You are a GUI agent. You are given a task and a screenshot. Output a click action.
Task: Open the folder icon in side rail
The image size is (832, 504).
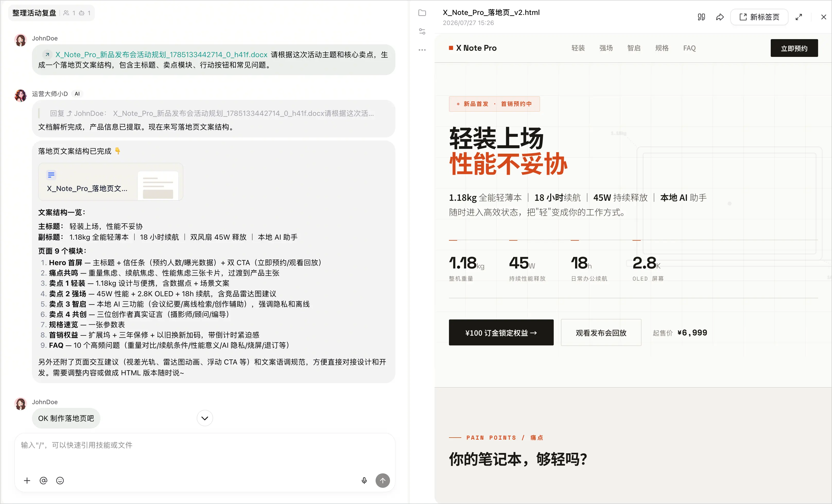point(422,13)
